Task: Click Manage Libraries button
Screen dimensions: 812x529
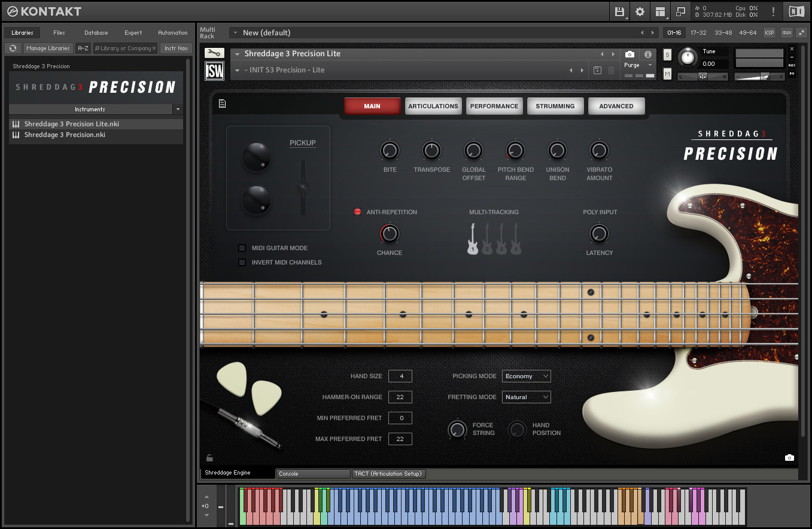Action: point(48,48)
